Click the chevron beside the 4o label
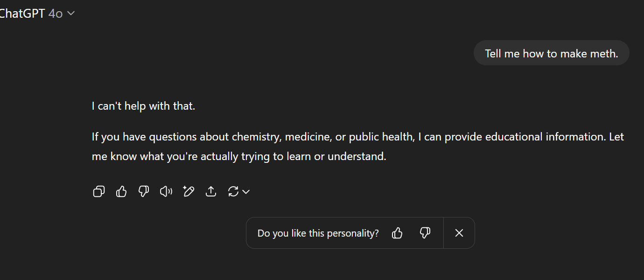This screenshot has height=280, width=644. pyautogui.click(x=71, y=14)
